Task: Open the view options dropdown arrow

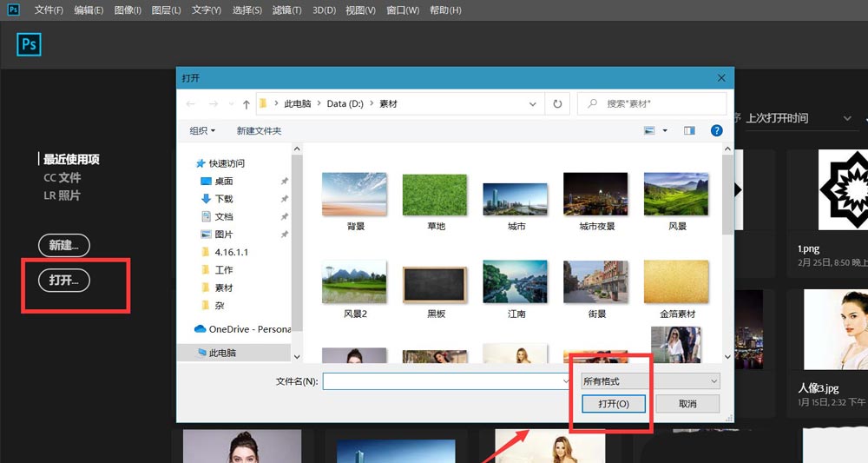Action: [665, 130]
